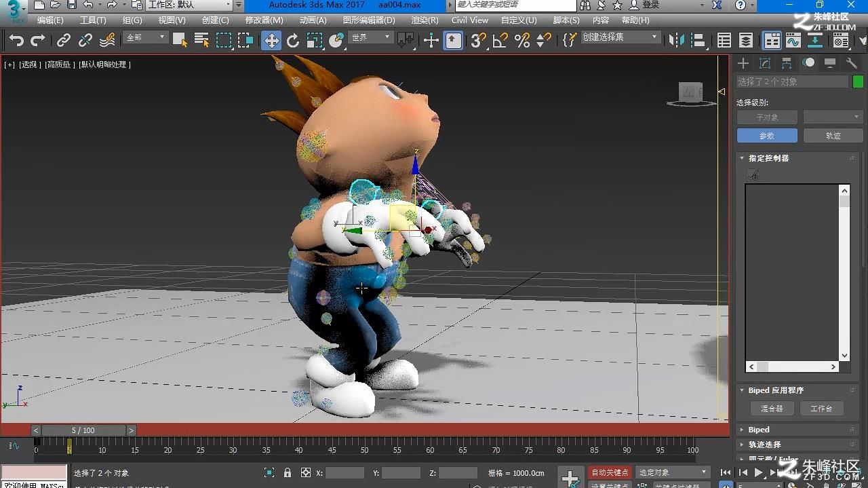
Task: Click the Go to Start playback button
Action: (726, 472)
